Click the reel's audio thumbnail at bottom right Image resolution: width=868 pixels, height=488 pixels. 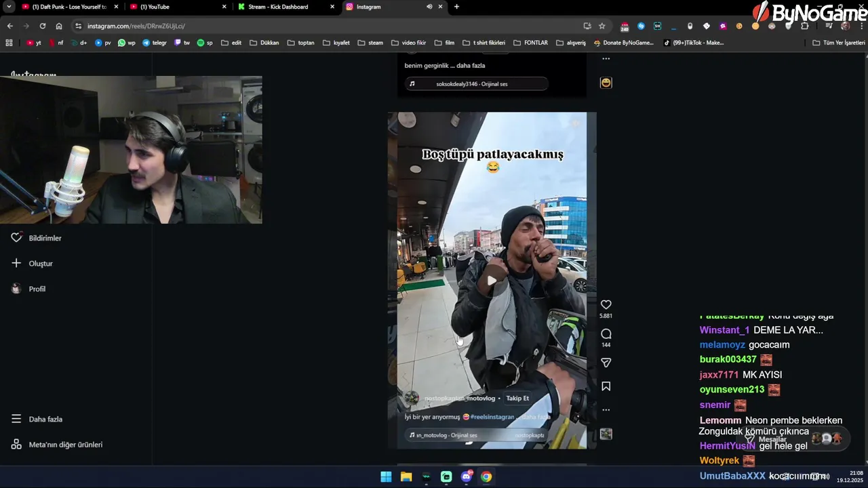coord(606,434)
